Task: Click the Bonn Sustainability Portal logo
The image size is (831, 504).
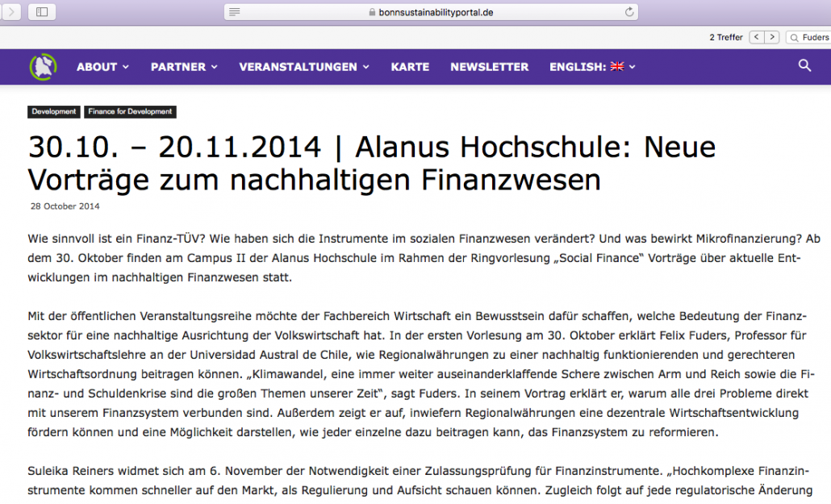Action: click(43, 67)
